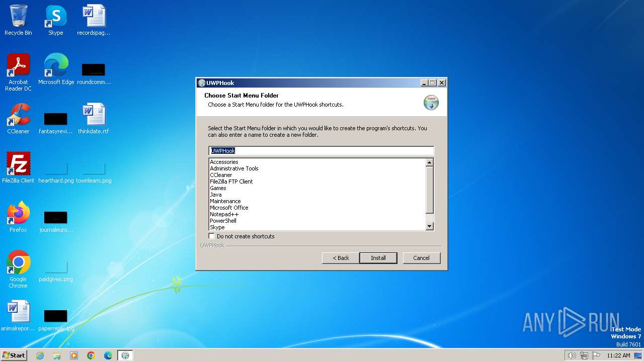
Task: Select Skype in the folder list
Action: 217,227
